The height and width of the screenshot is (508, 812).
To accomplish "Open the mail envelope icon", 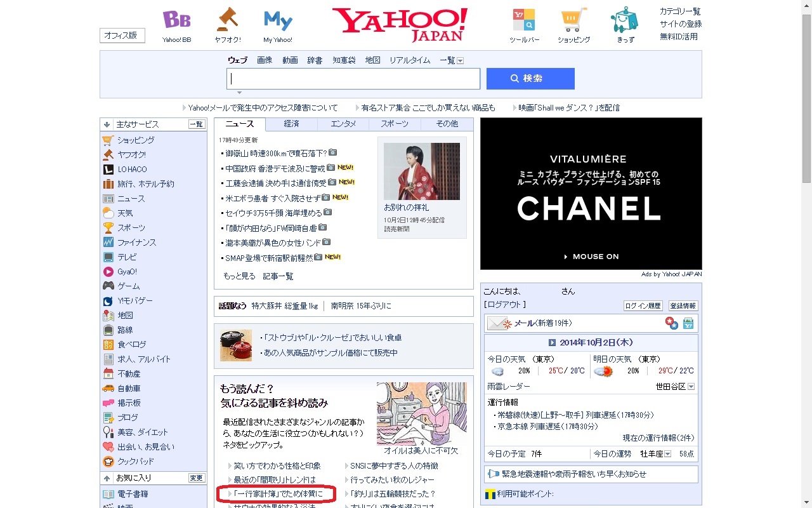I will click(x=499, y=323).
